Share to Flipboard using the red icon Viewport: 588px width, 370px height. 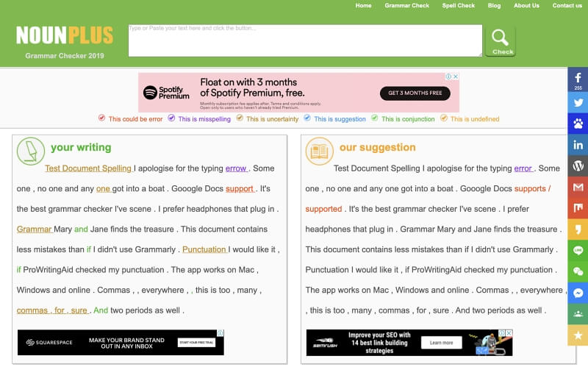(578, 208)
